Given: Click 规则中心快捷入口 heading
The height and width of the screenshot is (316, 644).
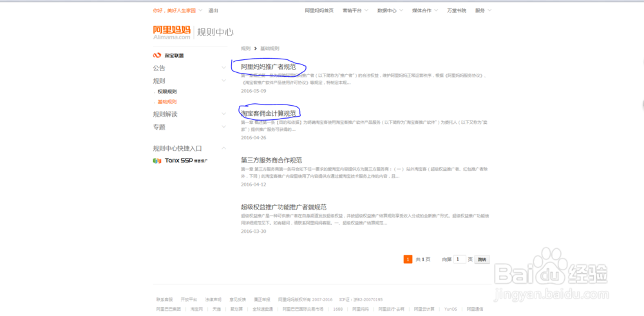Looking at the screenshot, I should [178, 148].
